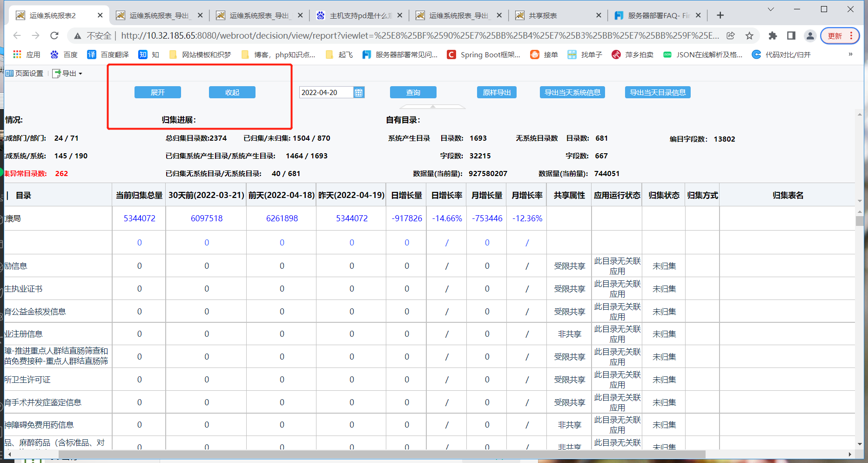Open the 应用 apps bookmark
Viewport: 868px width, 463px height.
tap(27, 54)
